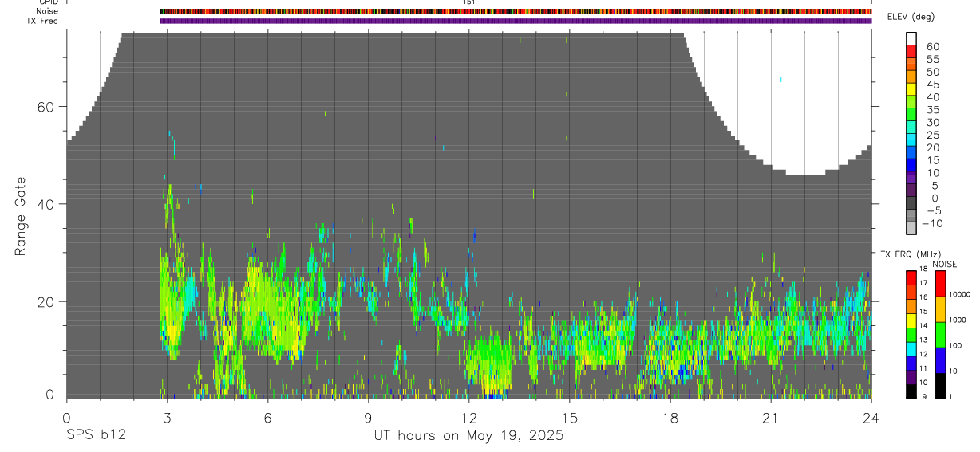
Task: Select the green 100 noise level swatch
Action: (940, 335)
